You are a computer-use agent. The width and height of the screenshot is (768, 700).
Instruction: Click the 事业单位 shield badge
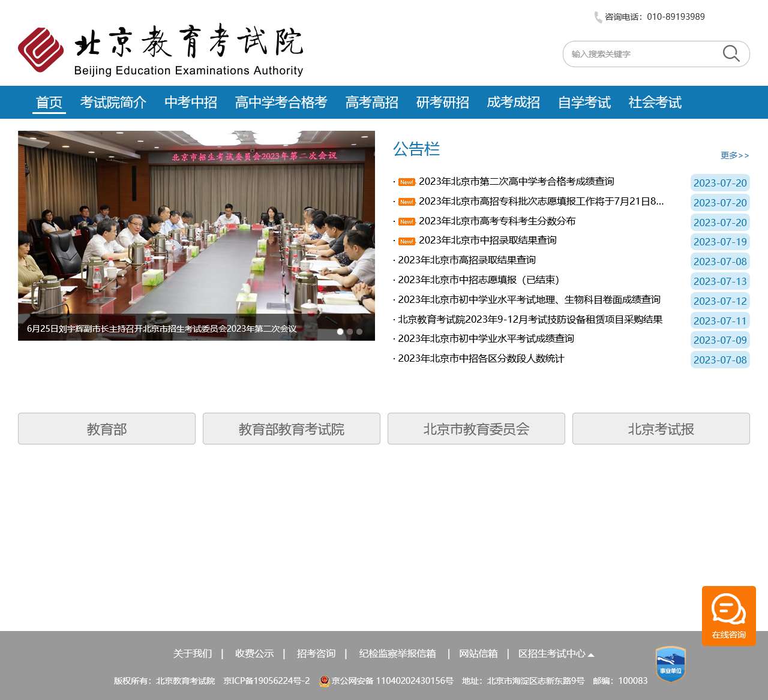point(671,664)
